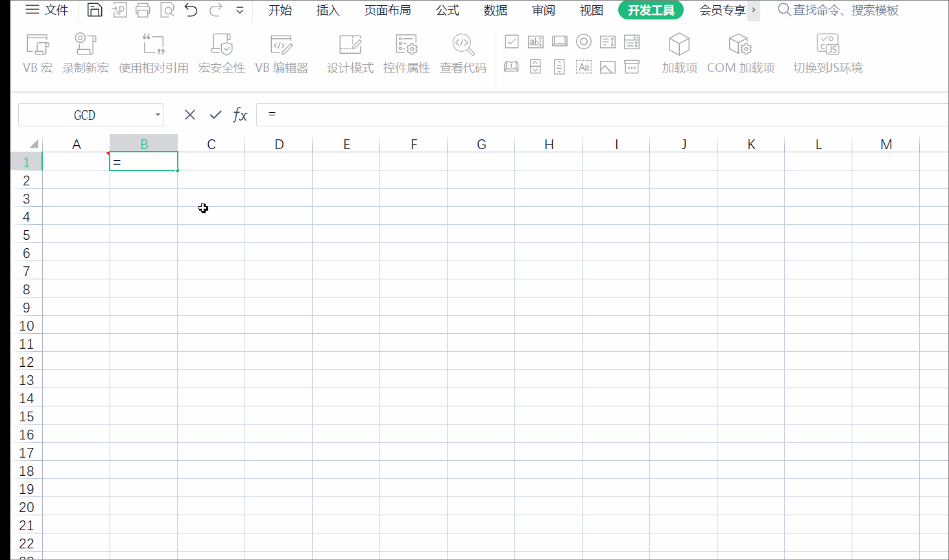Screen dimensions: 949x560
Task: Open the 会员专享 tab
Action: point(723,10)
